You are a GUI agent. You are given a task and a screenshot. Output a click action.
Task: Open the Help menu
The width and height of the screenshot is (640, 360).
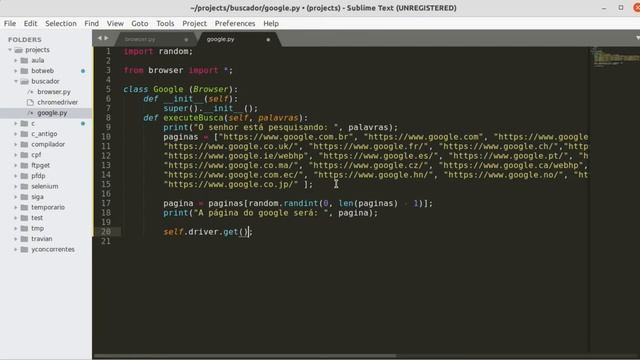pos(271,24)
